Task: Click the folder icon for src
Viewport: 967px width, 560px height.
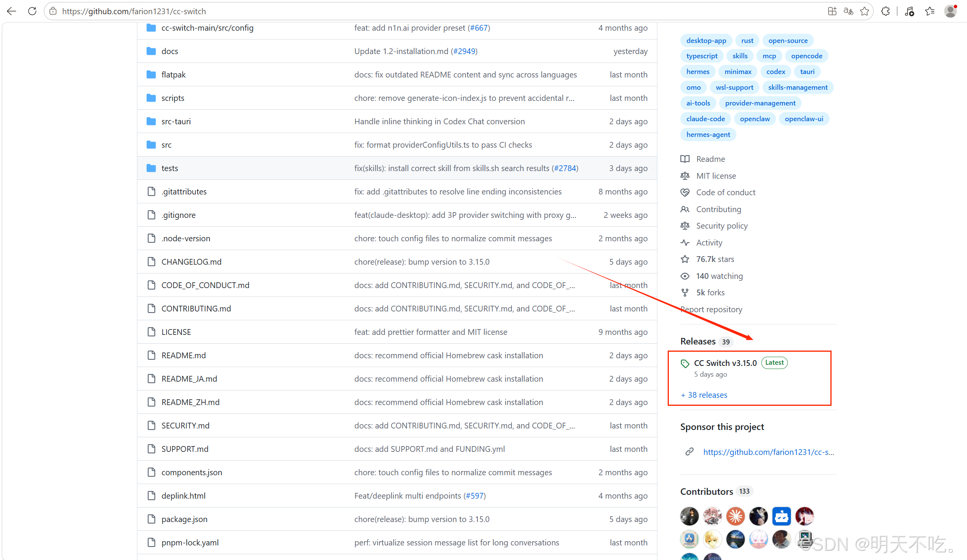Action: [151, 145]
